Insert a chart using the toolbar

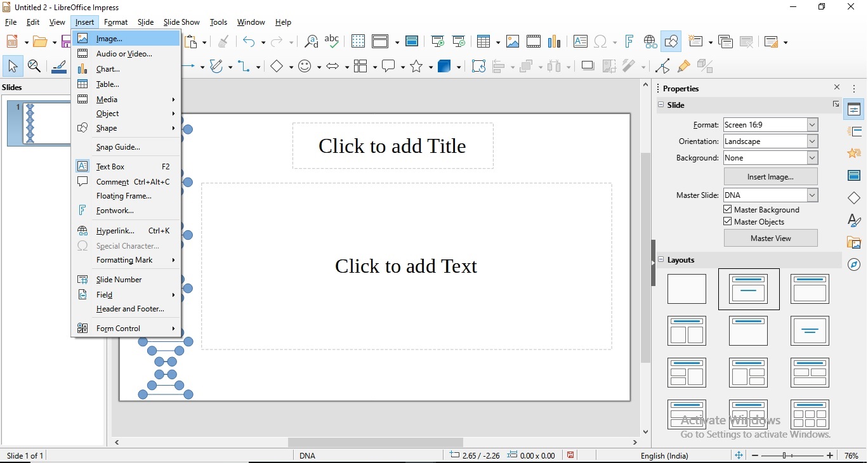coord(554,41)
